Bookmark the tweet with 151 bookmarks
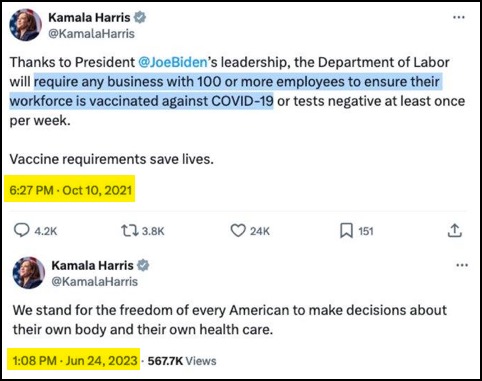This screenshot has height=381, width=482. [x=346, y=231]
